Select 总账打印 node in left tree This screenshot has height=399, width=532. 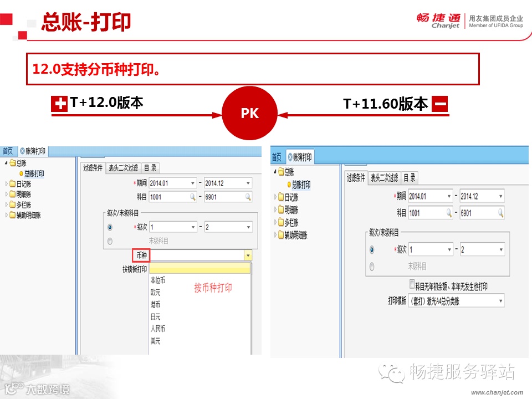34,173
